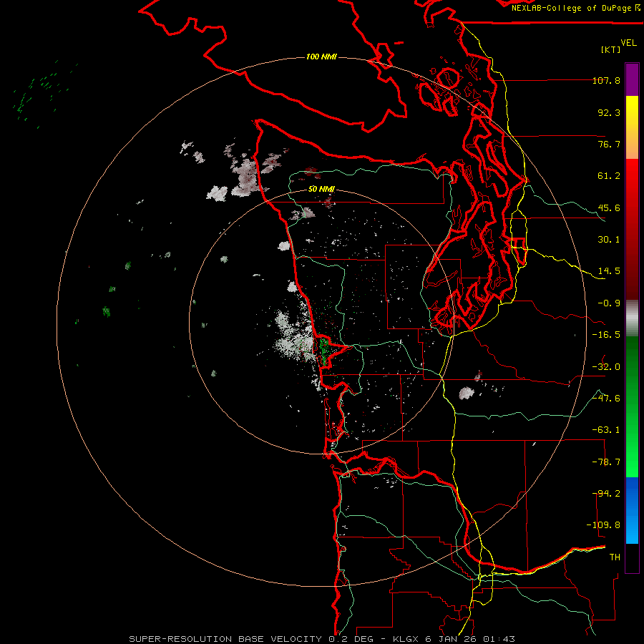This screenshot has width=644, height=644.
Task: Select the 92.3 legend value
Action: pyautogui.click(x=609, y=112)
